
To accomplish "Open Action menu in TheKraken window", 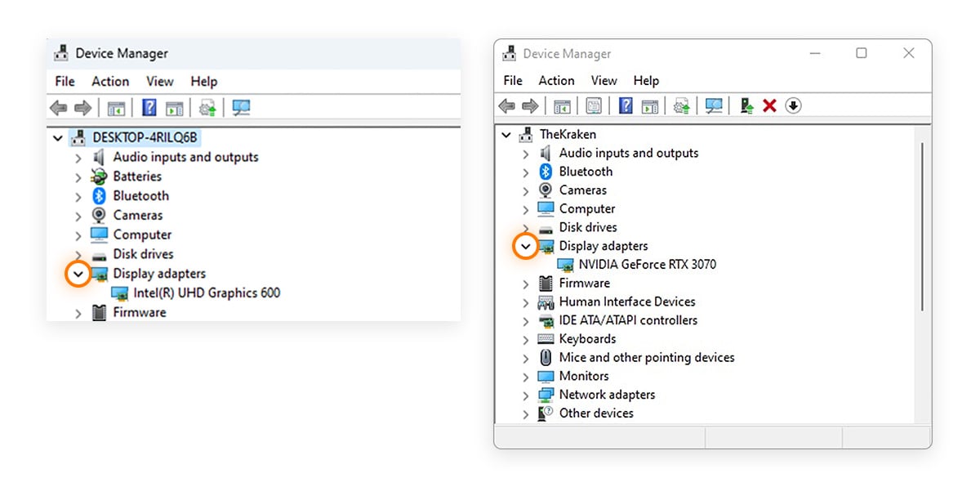I will 556,80.
